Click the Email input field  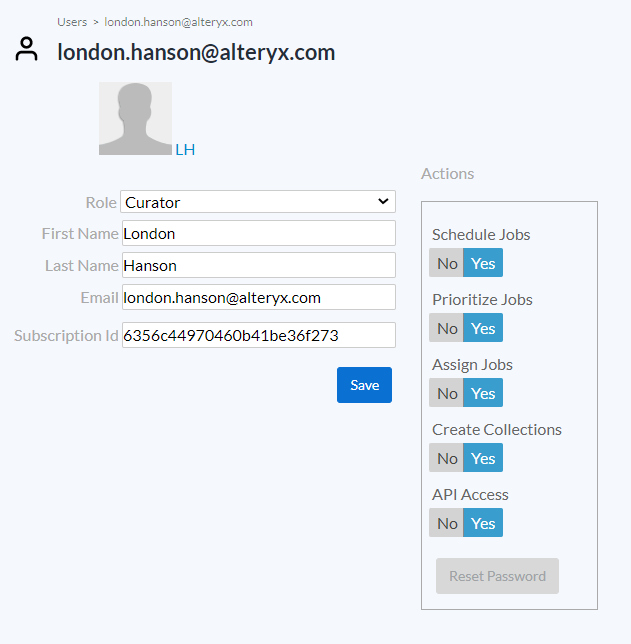(x=258, y=297)
